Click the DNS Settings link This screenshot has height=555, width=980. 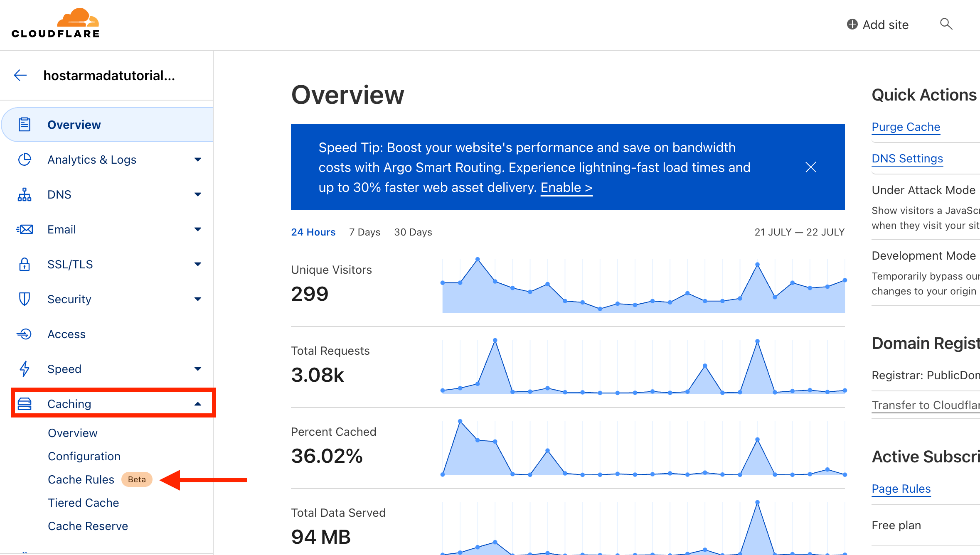(907, 158)
